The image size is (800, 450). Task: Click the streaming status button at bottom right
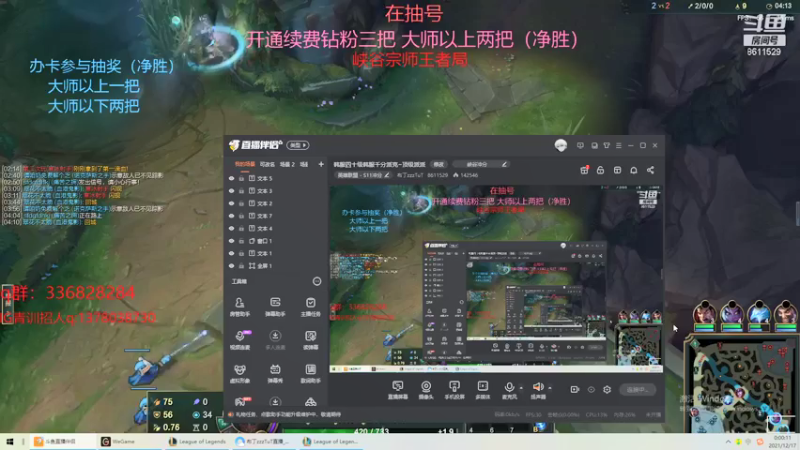click(x=637, y=390)
